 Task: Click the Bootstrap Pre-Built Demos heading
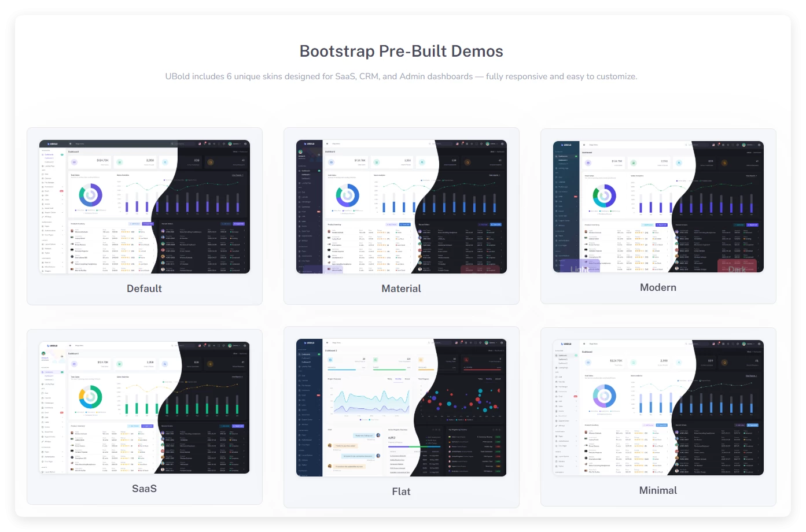click(401, 51)
